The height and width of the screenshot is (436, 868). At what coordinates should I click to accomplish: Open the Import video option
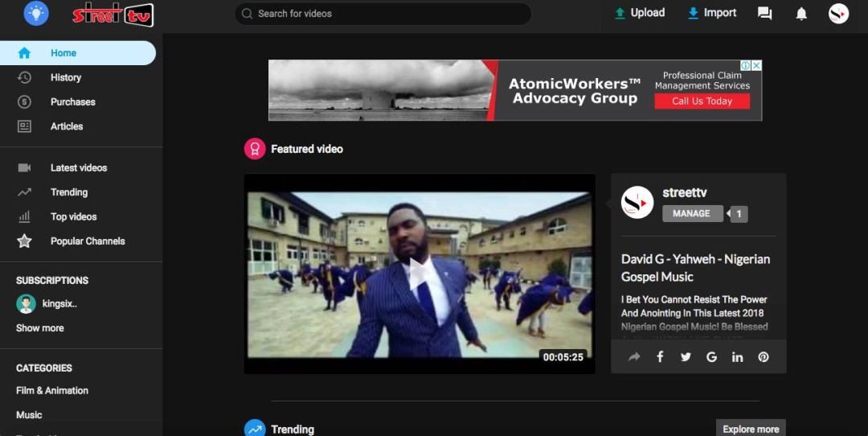[712, 13]
